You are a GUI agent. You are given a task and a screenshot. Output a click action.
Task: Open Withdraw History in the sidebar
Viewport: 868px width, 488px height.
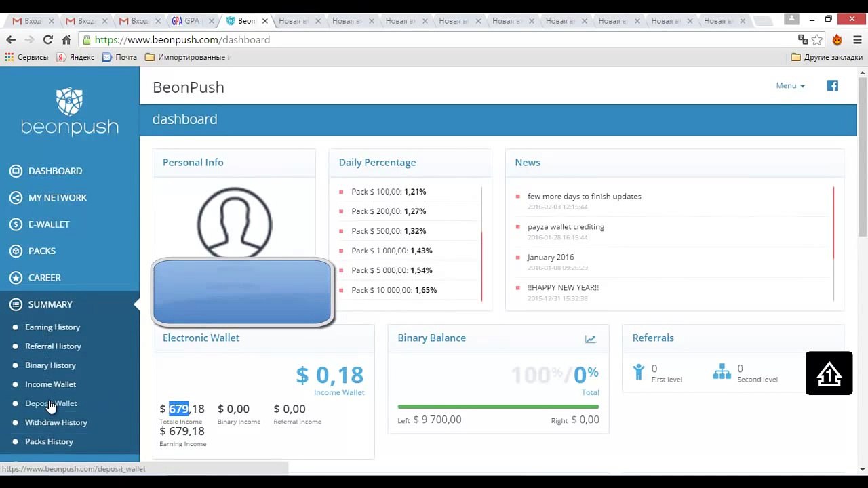coord(56,422)
